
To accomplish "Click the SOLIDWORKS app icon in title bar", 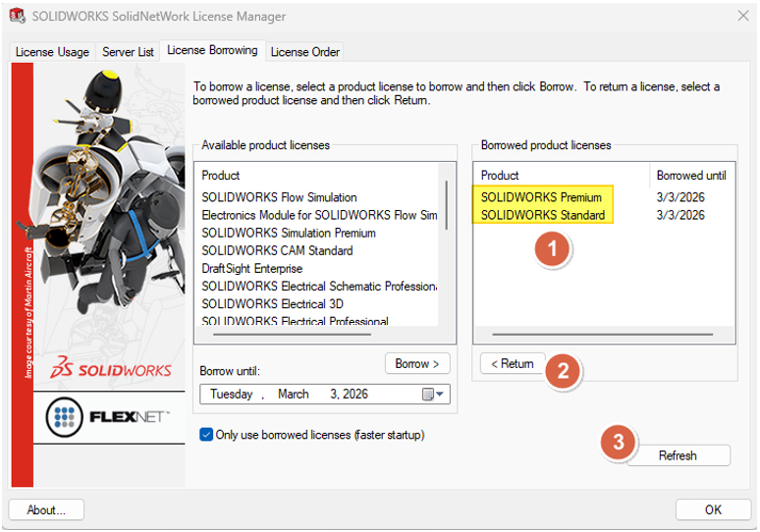I will [x=17, y=16].
